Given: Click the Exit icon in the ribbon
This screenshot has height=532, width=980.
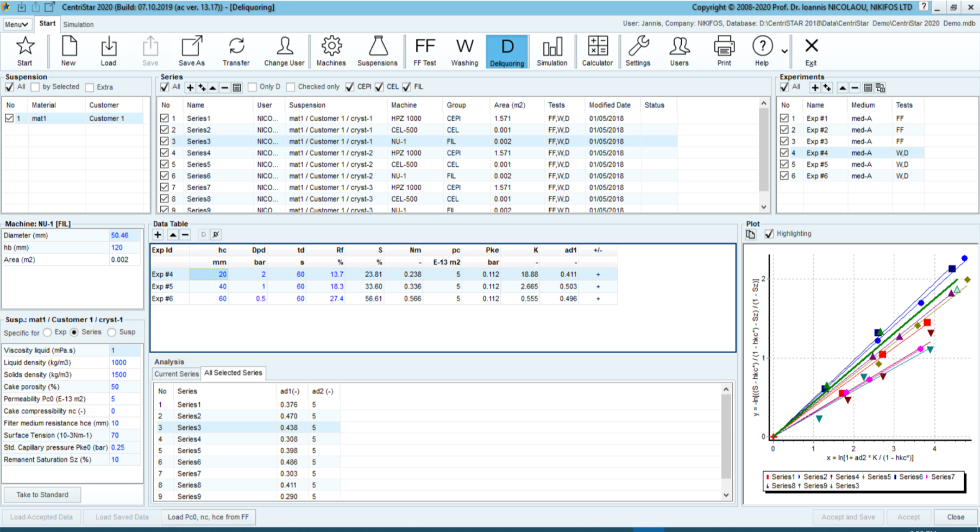Looking at the screenshot, I should (x=811, y=52).
